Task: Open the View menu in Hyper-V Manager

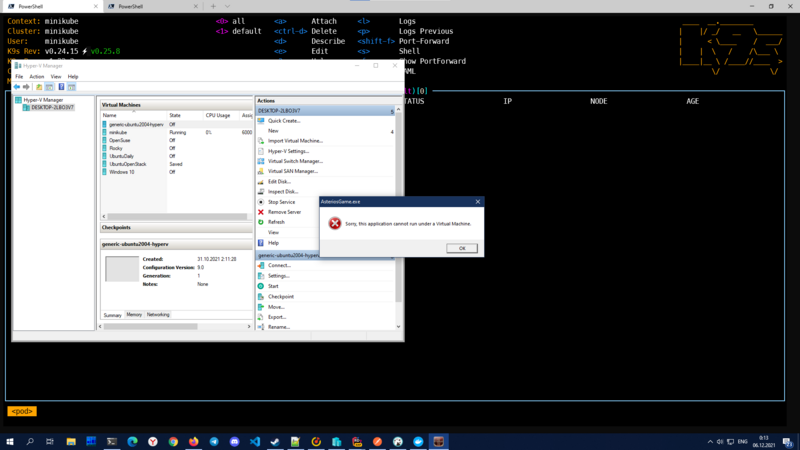Action: click(56, 77)
